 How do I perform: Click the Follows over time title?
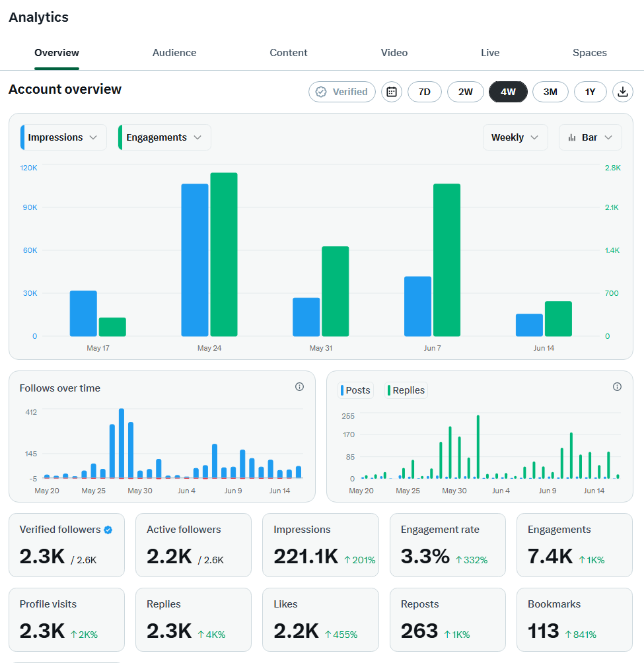[60, 388]
